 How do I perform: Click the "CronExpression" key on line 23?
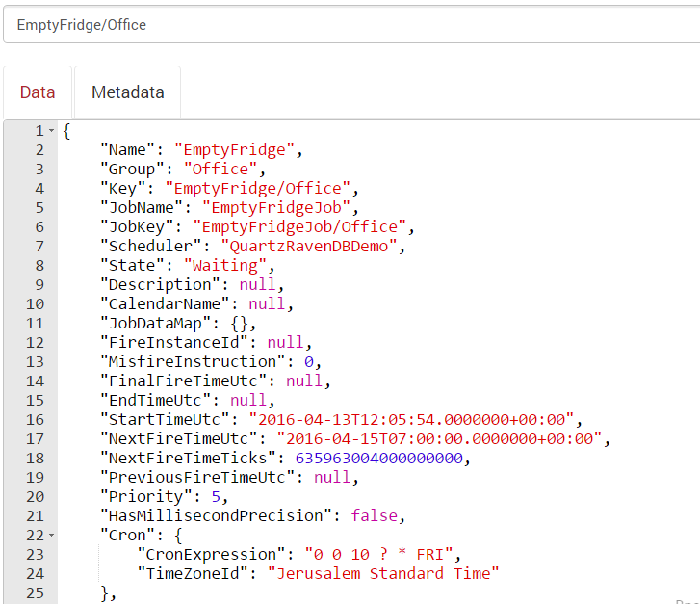pyautogui.click(x=211, y=555)
